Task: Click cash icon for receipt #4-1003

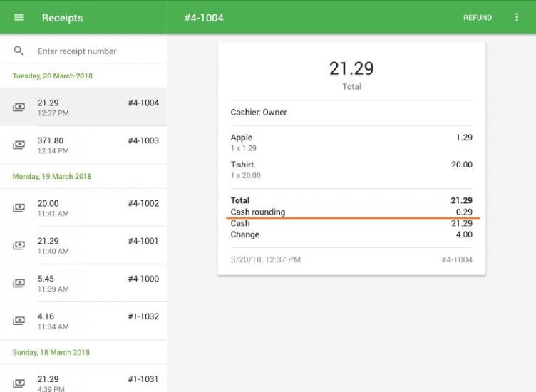Action: (19, 145)
